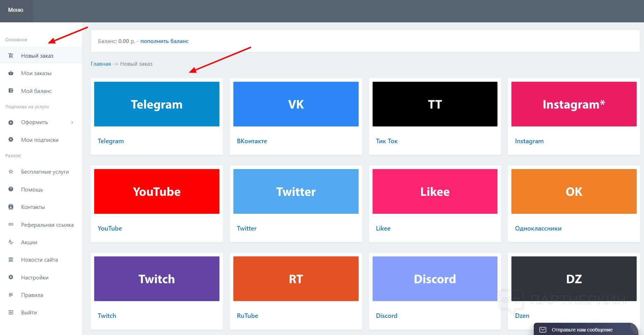Click the envelope icon in the message widget
Viewport: 644px width, 335px height.
(543, 330)
